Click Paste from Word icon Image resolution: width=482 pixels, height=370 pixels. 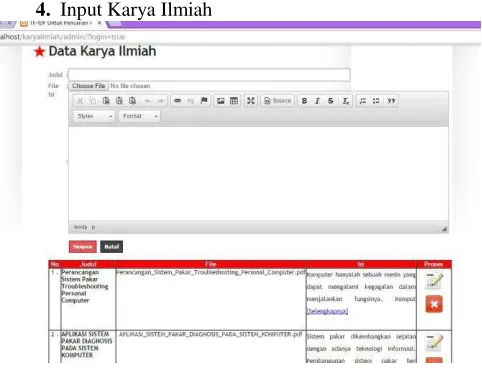132,101
